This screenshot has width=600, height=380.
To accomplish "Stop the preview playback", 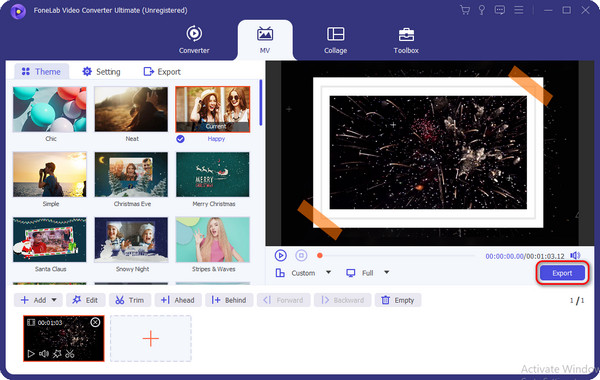I will coord(301,255).
